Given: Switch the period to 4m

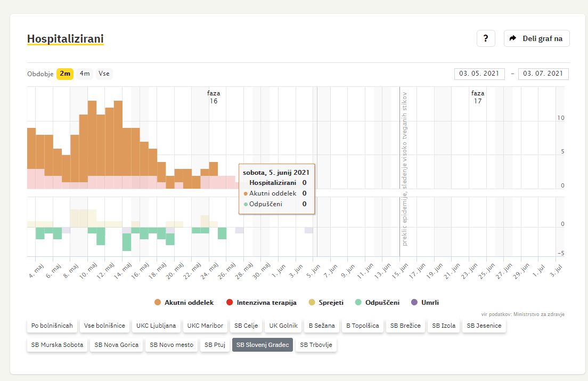Looking at the screenshot, I should tap(85, 74).
